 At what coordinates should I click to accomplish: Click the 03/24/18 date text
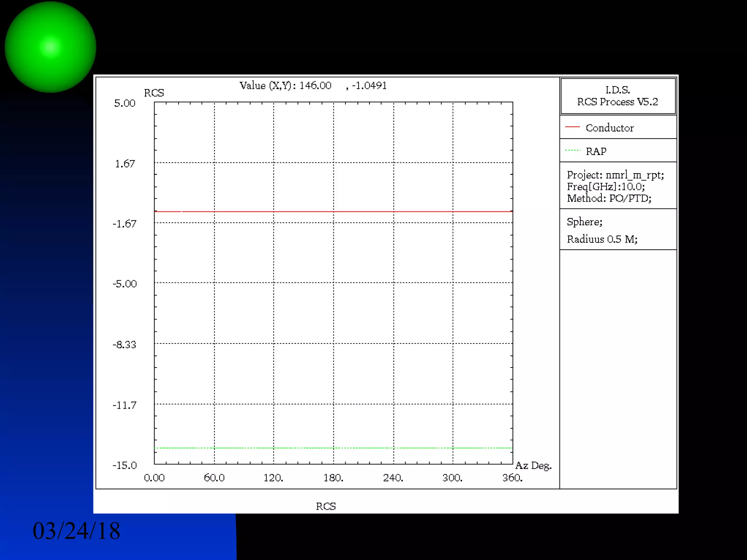(x=76, y=531)
